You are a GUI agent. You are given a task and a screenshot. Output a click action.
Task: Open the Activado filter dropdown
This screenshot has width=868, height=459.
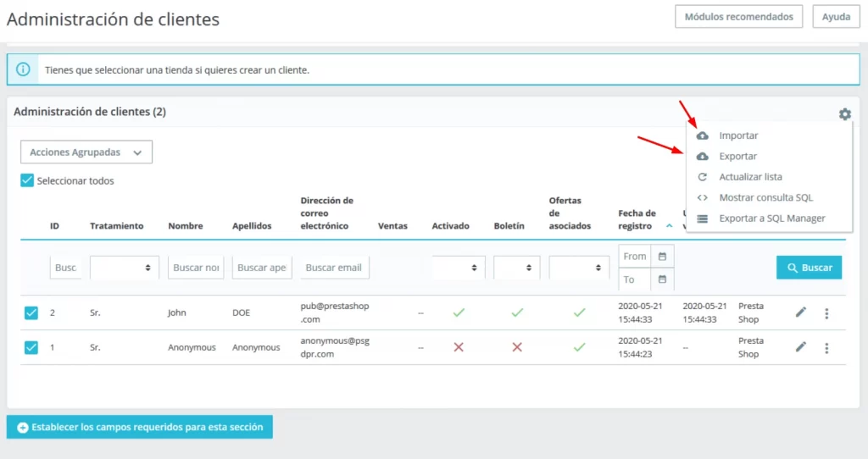coord(459,268)
